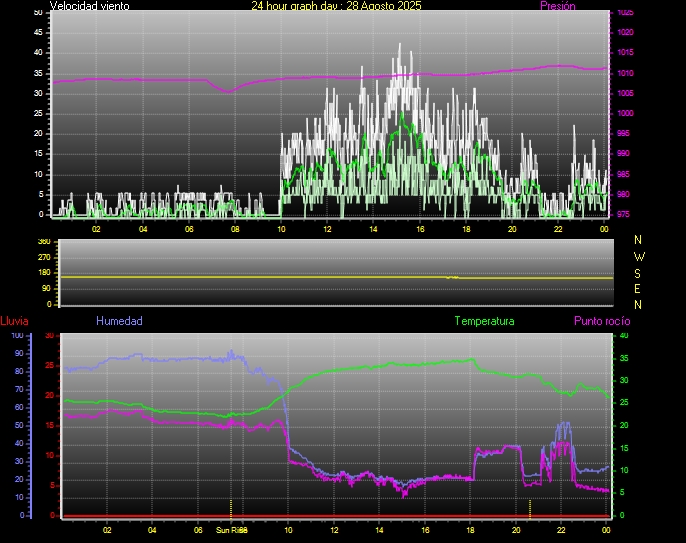Click pressure axis value 975
This screenshot has width=686, height=543.
(623, 214)
